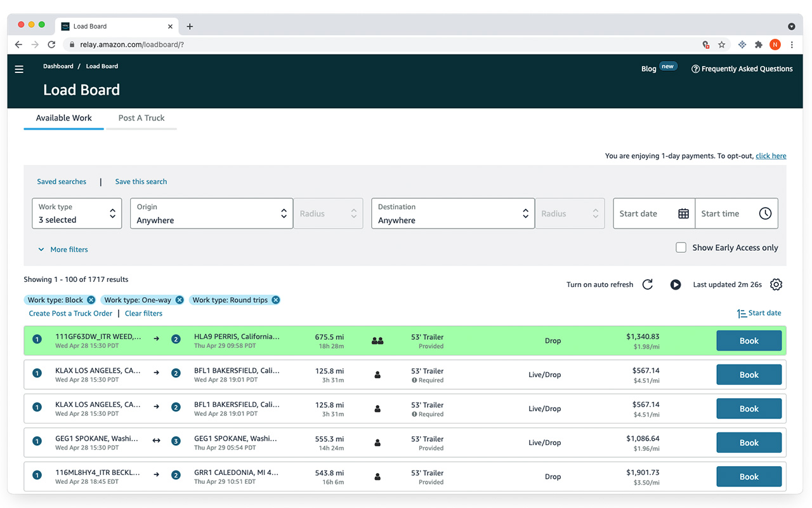Open the Start date calendar icon
This screenshot has height=508, width=812.
click(x=683, y=214)
